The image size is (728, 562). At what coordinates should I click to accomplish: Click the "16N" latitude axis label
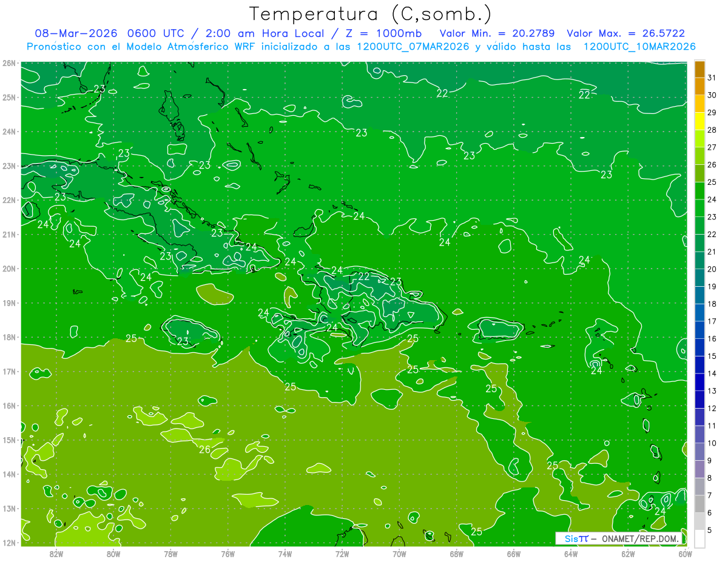[9, 406]
